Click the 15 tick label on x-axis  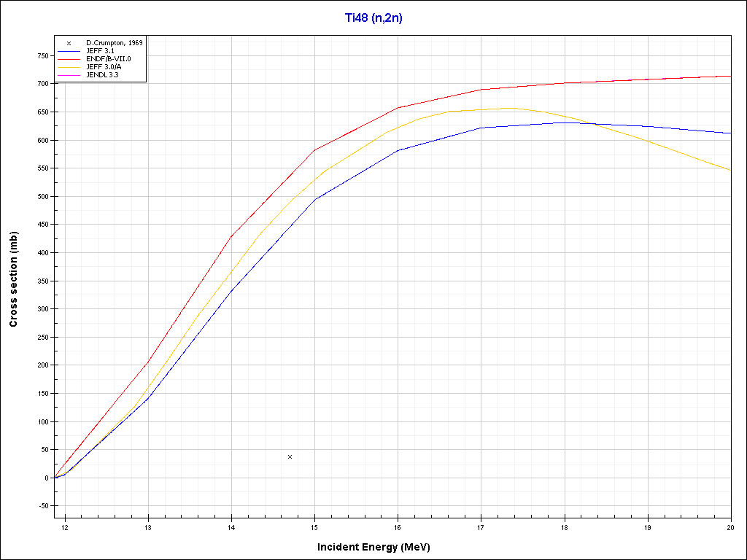pos(314,527)
